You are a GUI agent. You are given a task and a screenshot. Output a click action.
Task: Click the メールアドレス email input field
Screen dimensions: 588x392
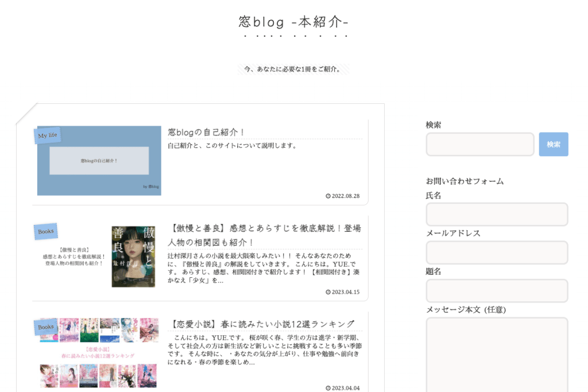pos(497,253)
